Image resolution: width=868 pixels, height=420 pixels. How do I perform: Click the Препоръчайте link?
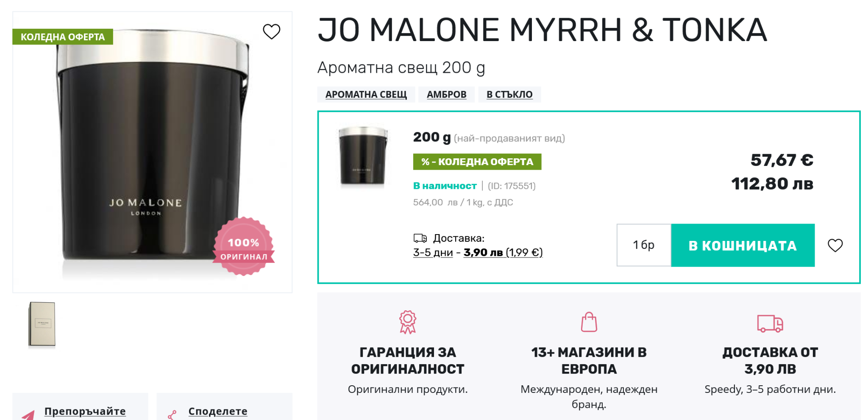pyautogui.click(x=85, y=411)
